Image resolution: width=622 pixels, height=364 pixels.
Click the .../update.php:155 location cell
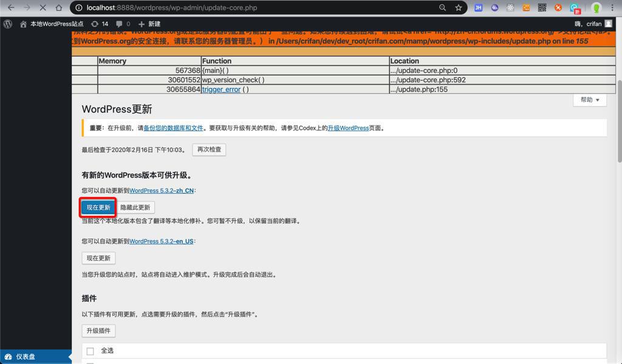point(502,90)
